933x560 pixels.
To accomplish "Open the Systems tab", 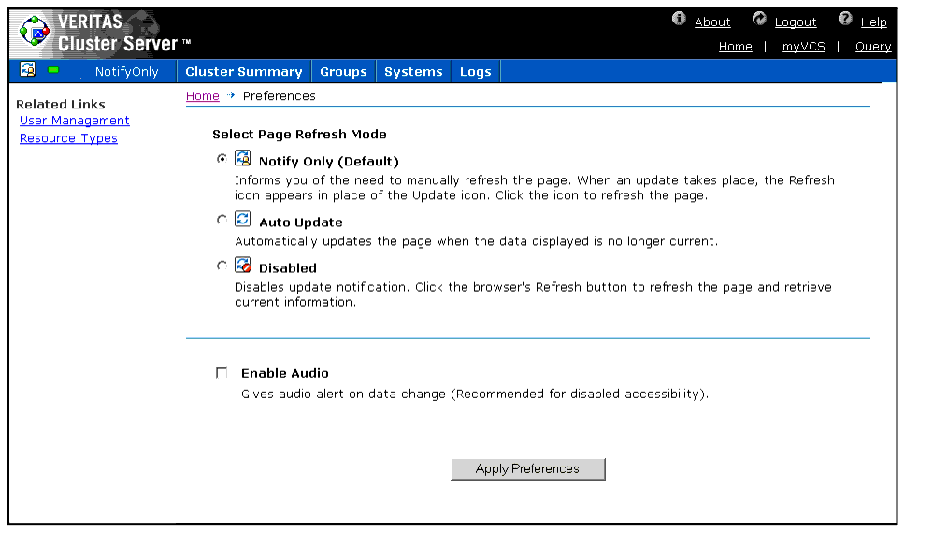I will (413, 72).
